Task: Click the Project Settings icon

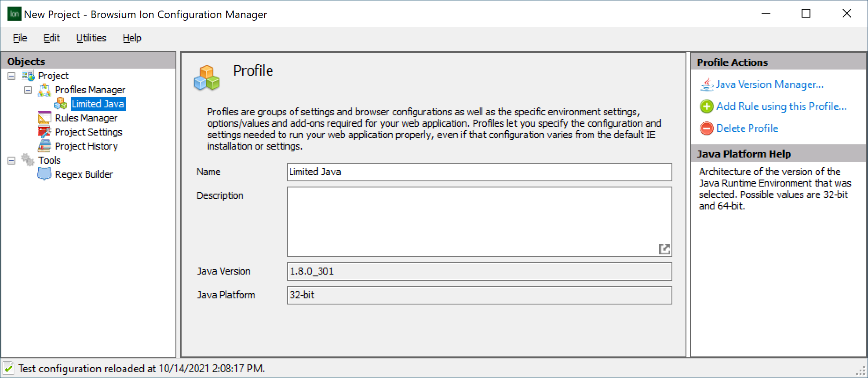Action: pos(44,132)
